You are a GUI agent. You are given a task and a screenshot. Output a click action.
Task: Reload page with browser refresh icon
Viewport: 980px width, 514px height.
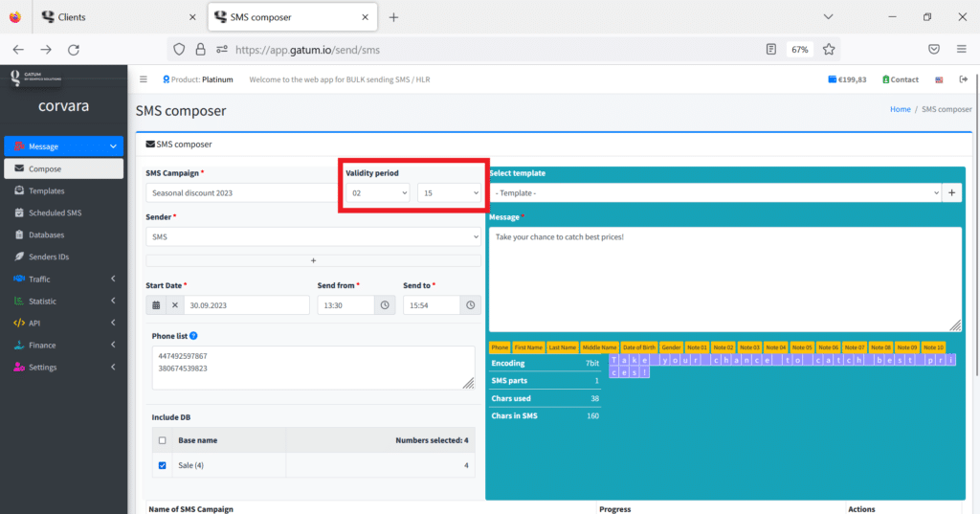tap(74, 49)
